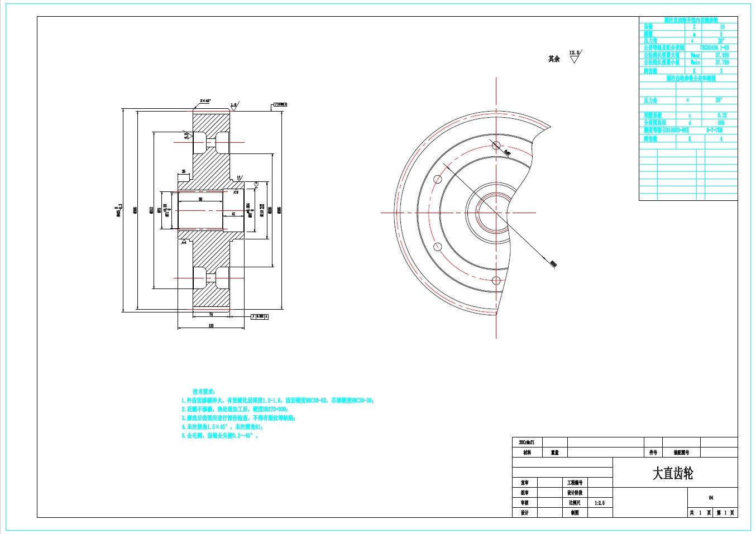Screen dimensions: 756x534
Task: Click technical requirement line 4 about chamfer
Action: coord(222,427)
